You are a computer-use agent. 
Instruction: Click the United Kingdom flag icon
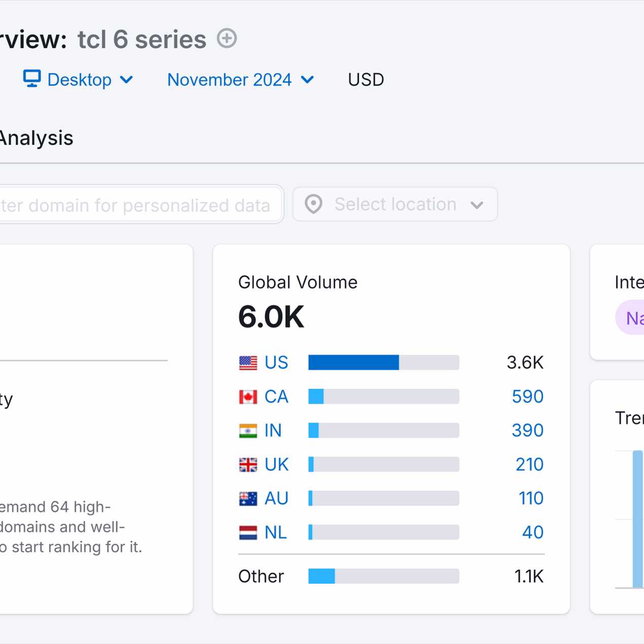248,465
